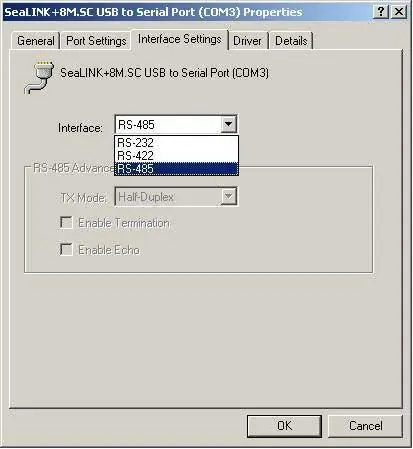
Task: Close the Properties dialog with X
Action: [x=399, y=12]
